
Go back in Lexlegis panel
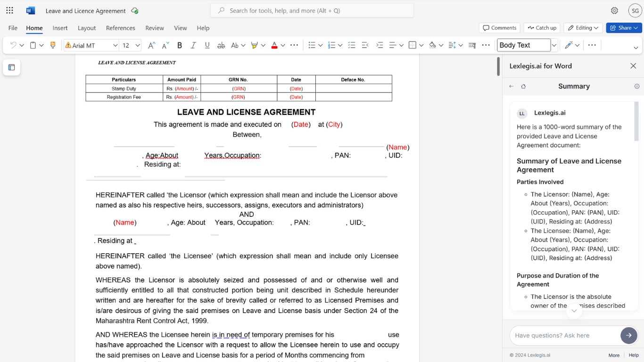tap(512, 86)
